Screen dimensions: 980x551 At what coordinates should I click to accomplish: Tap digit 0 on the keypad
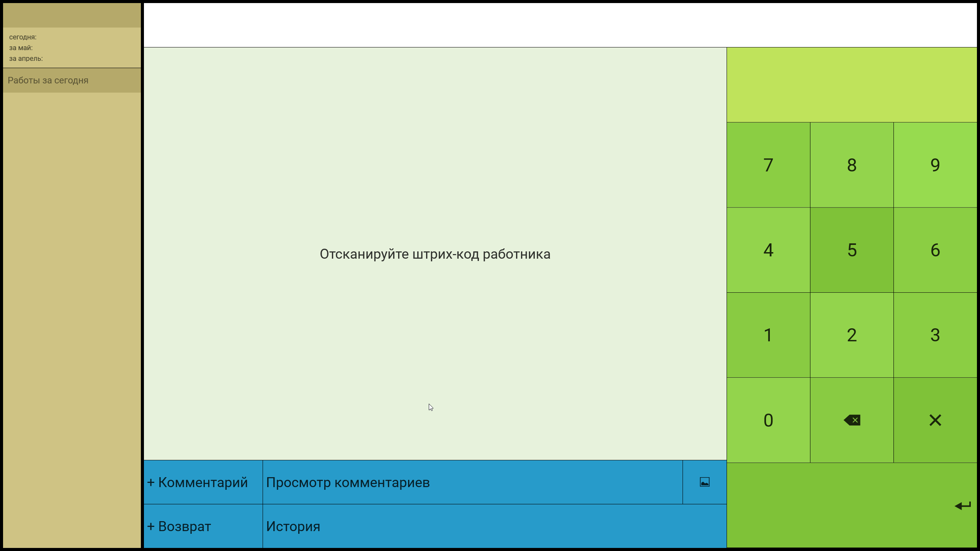point(768,420)
